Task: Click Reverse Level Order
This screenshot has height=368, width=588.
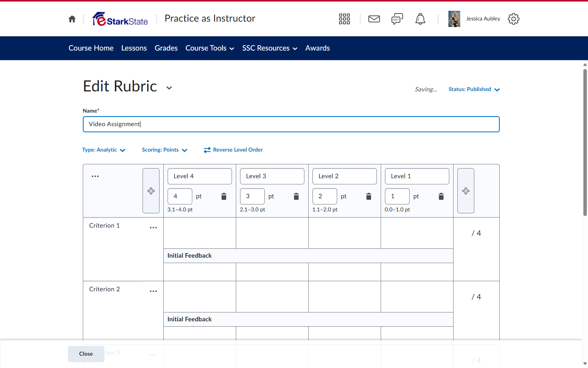Action: [233, 150]
